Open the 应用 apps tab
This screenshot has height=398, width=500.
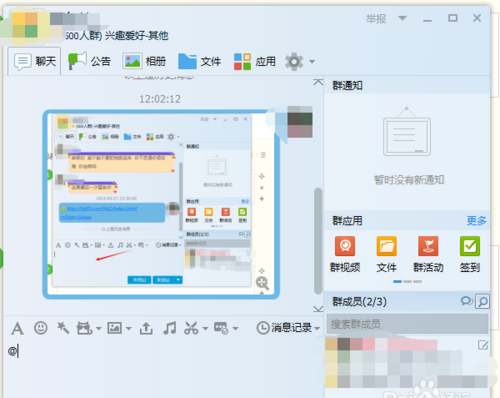(255, 61)
